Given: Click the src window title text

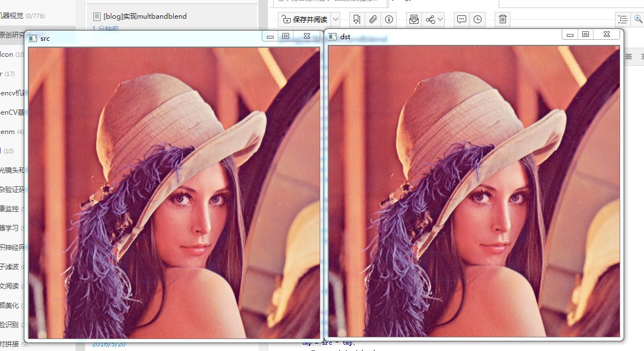Looking at the screenshot, I should pyautogui.click(x=45, y=39).
